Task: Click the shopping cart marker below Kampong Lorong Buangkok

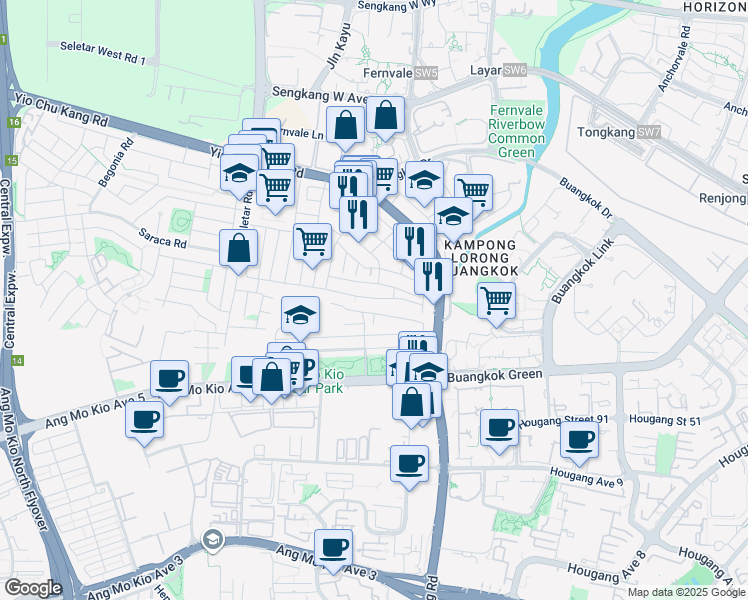Action: pos(496,304)
